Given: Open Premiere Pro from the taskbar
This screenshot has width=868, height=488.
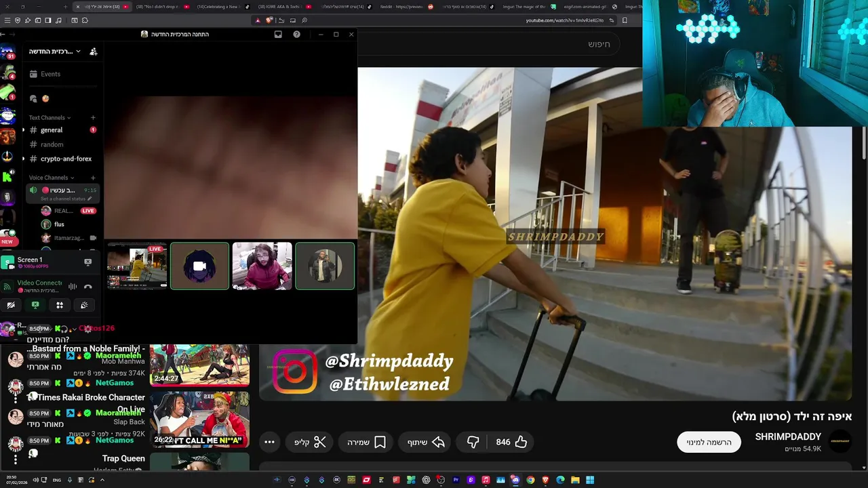Looking at the screenshot, I should point(456,480).
